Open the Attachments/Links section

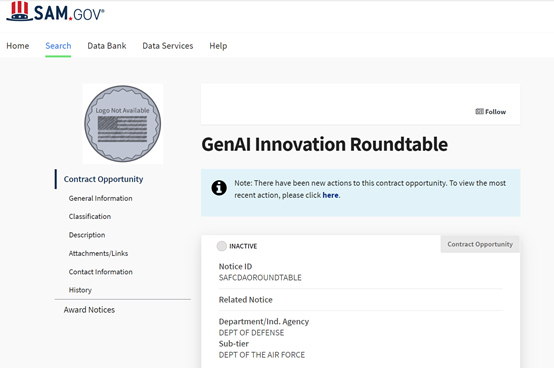point(98,253)
